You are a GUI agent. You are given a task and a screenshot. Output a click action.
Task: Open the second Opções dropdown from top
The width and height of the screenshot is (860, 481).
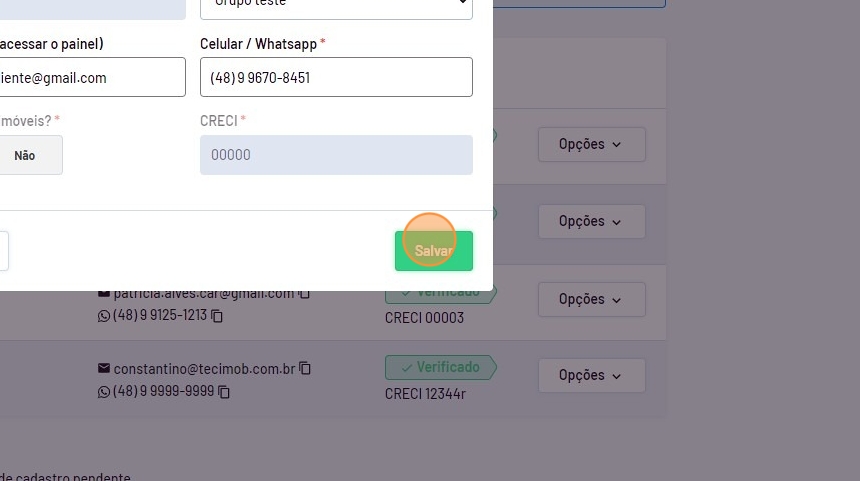point(591,221)
